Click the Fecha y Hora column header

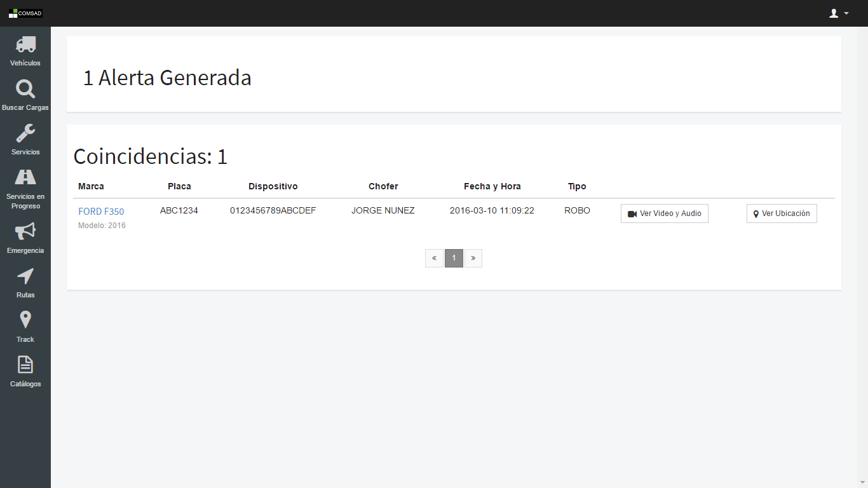(492, 186)
